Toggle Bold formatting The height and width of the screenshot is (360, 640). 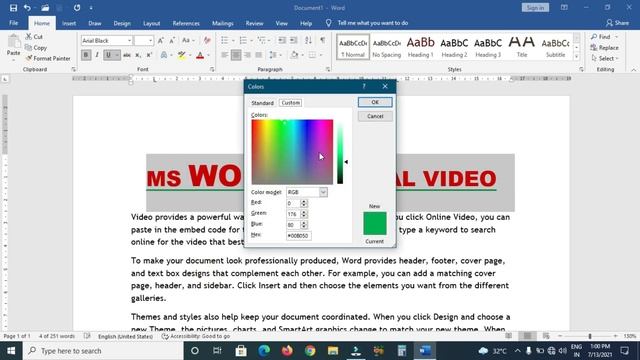tap(86, 55)
